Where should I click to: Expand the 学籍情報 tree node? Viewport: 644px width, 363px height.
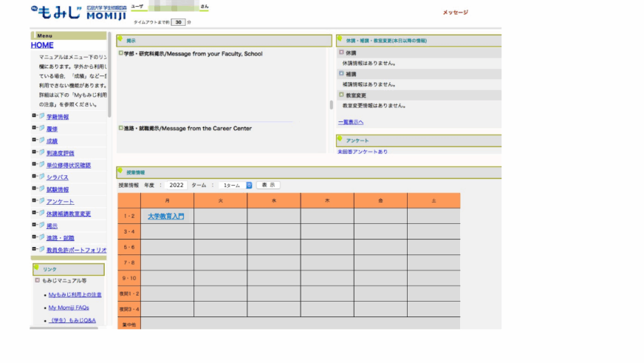point(34,116)
